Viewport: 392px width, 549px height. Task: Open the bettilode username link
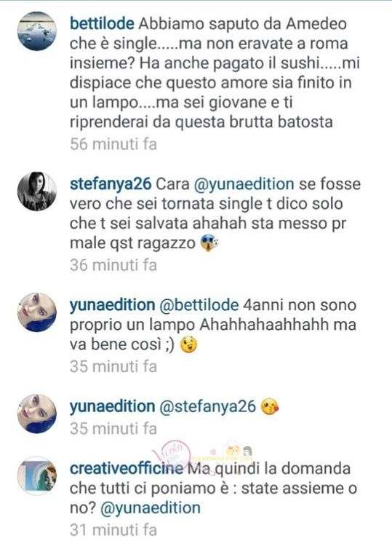pos(102,24)
